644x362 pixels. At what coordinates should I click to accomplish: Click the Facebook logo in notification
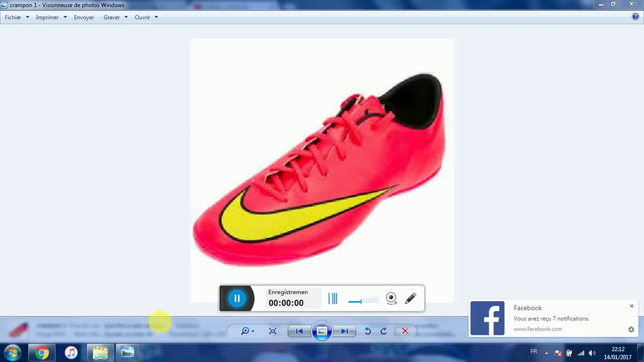click(x=487, y=318)
